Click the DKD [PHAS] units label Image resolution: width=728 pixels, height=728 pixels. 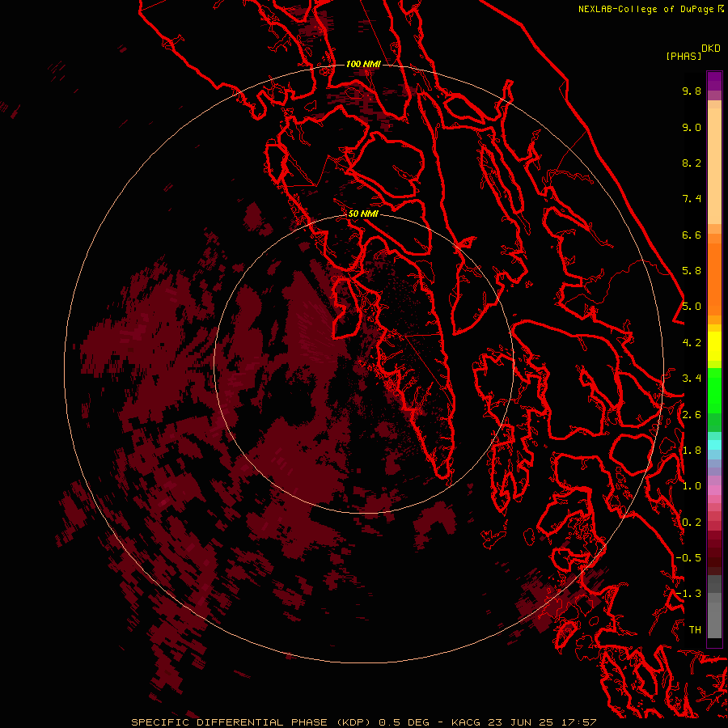pos(692,52)
